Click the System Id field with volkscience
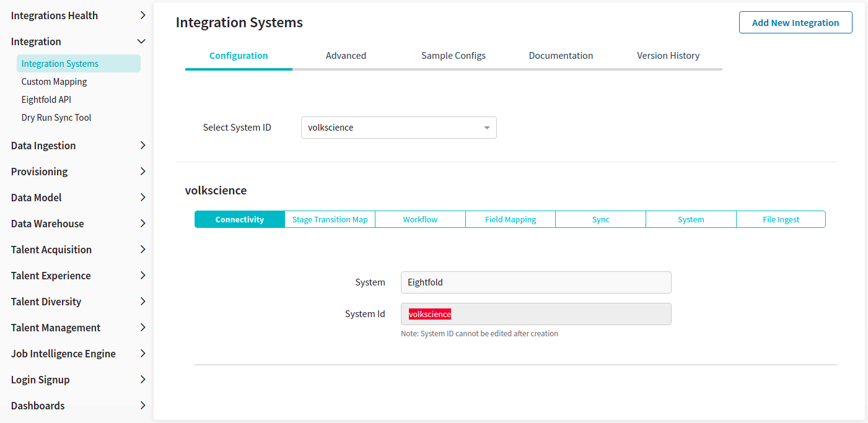868x423 pixels. click(536, 314)
